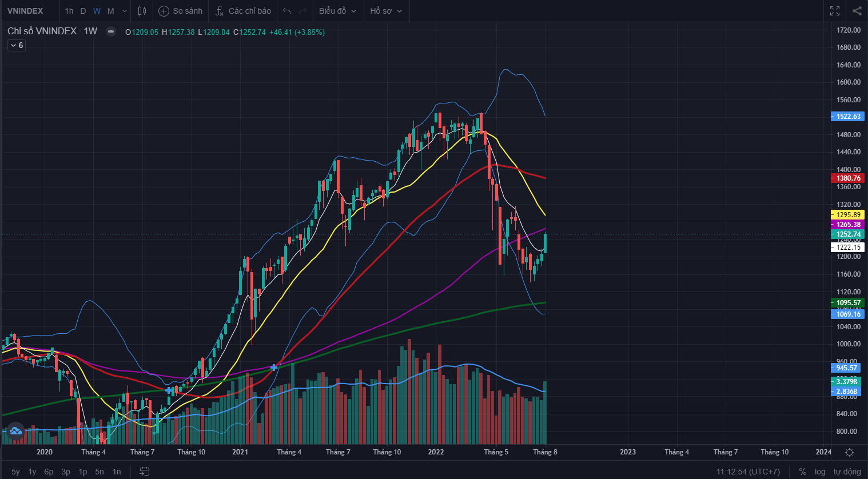Screen dimensions: 868x479
Task: Expand the timeframe interval dropdown arrow
Action: 125,11
